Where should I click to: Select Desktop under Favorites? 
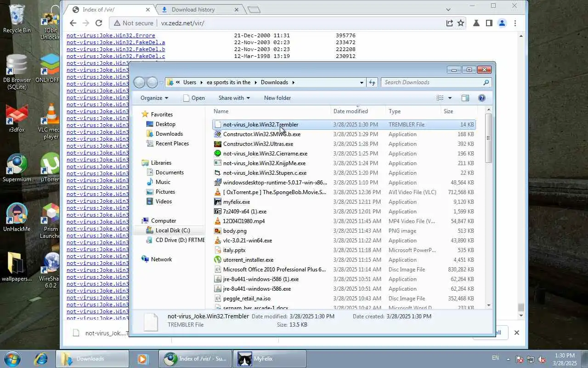[x=165, y=124]
